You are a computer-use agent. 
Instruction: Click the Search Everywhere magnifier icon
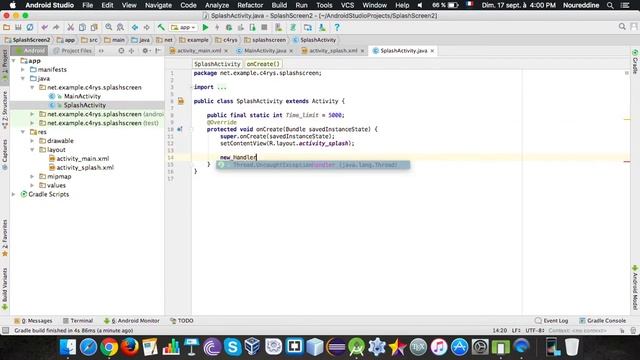622,27
